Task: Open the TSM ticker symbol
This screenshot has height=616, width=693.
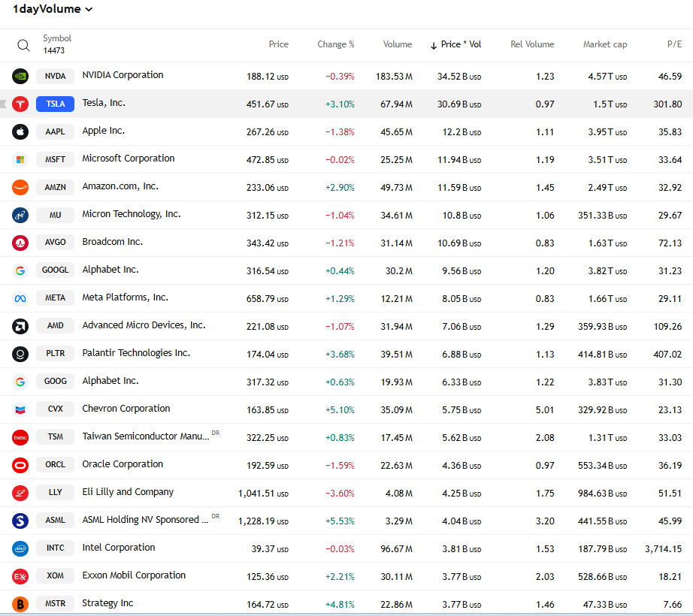Action: click(x=56, y=436)
